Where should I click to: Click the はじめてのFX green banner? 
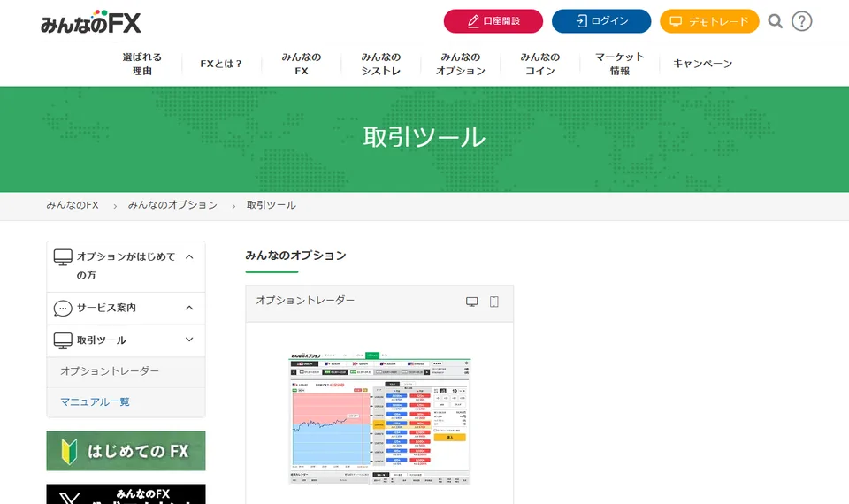126,451
